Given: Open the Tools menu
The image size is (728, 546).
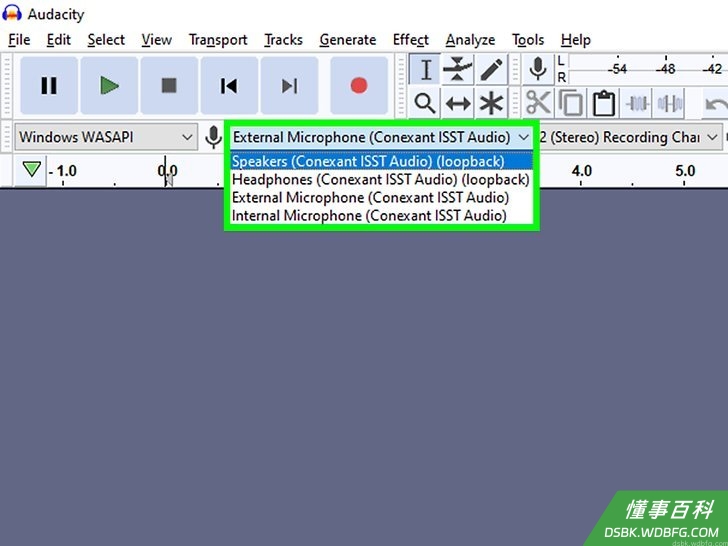Looking at the screenshot, I should pyautogui.click(x=528, y=40).
